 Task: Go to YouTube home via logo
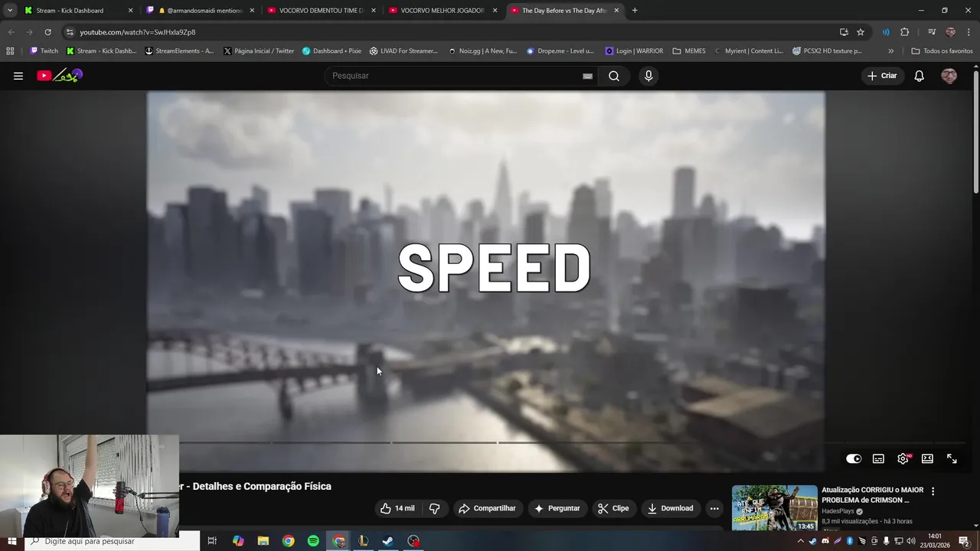point(59,76)
